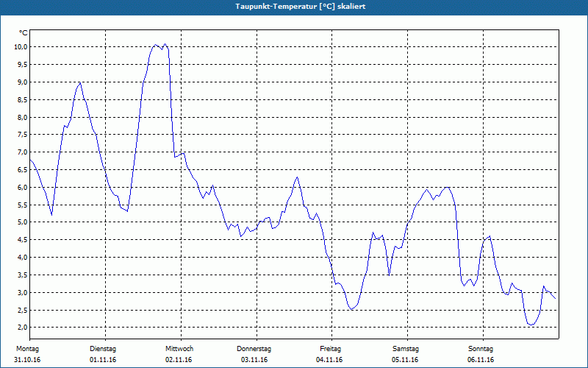Click the 'Donnerstag' day label

point(254,349)
